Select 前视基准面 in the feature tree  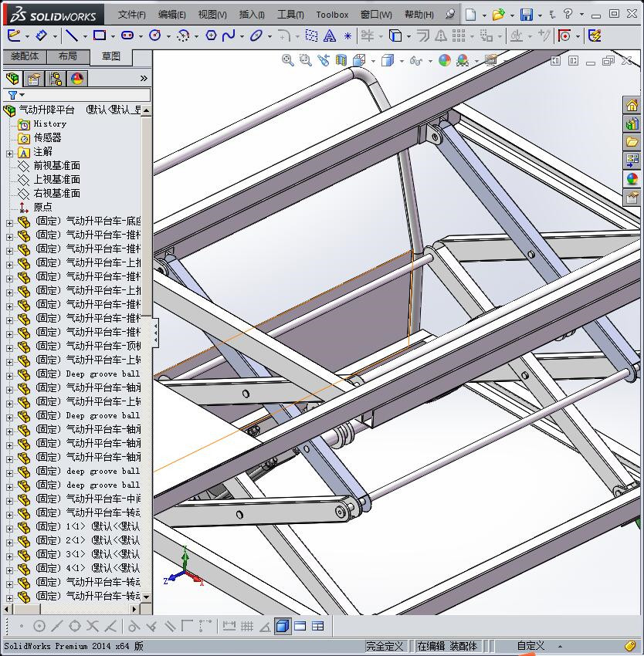coord(56,166)
